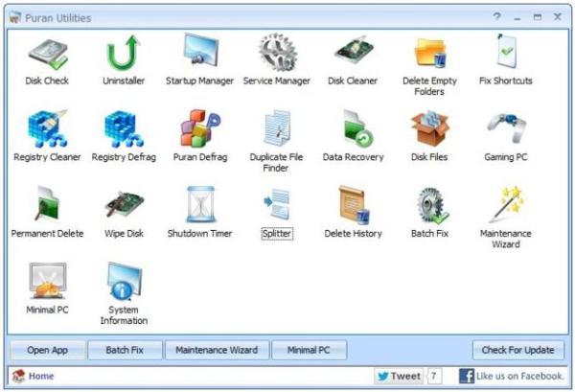The width and height of the screenshot is (575, 392).
Task: Follow the Home link
Action: point(41,376)
